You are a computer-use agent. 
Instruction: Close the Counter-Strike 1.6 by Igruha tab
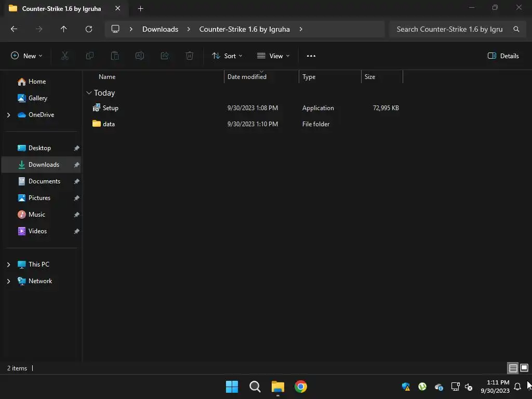point(117,8)
